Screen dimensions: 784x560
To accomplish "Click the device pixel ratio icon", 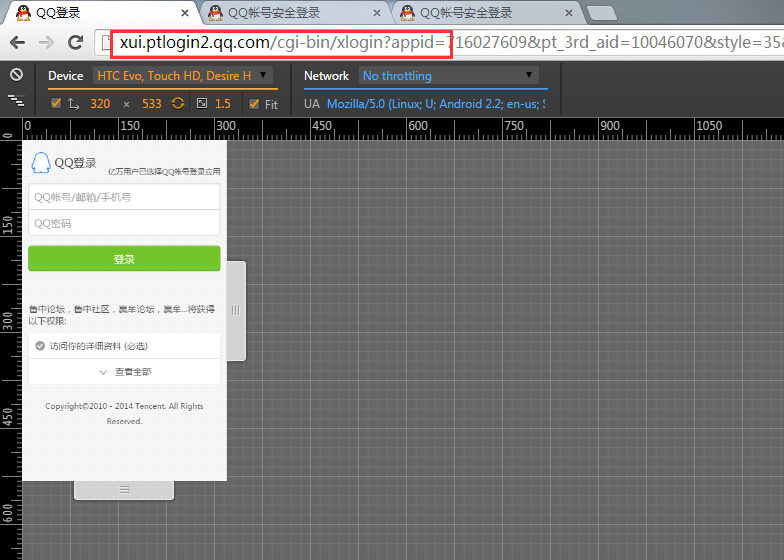I will click(202, 104).
